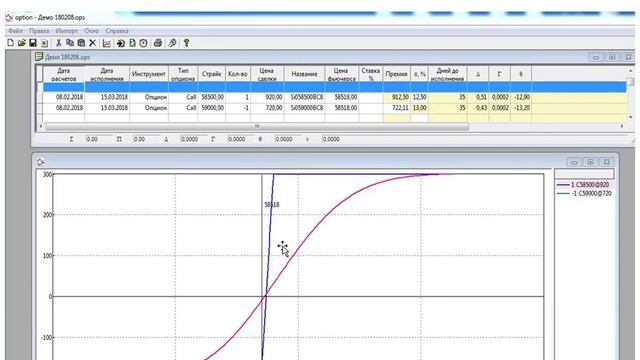Click the table's horizontal scrollbar thumb
The width and height of the screenshot is (640, 360).
click(x=257, y=126)
